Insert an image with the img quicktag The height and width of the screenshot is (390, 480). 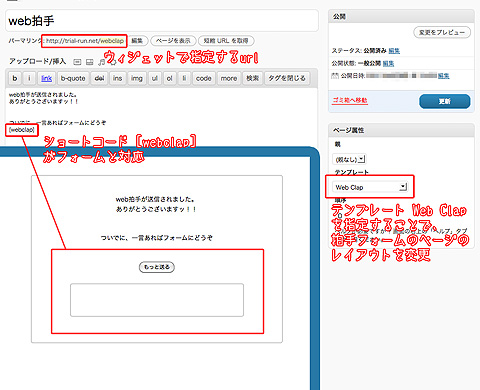[137, 78]
